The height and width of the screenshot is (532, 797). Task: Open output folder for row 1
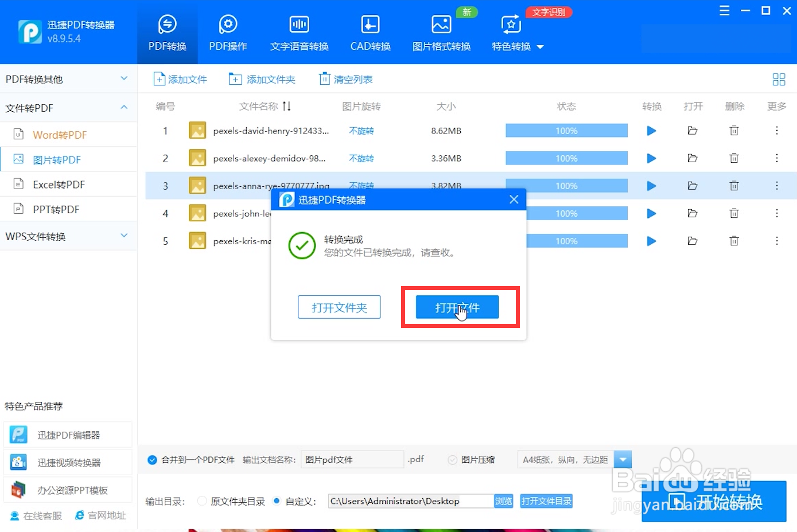(693, 131)
